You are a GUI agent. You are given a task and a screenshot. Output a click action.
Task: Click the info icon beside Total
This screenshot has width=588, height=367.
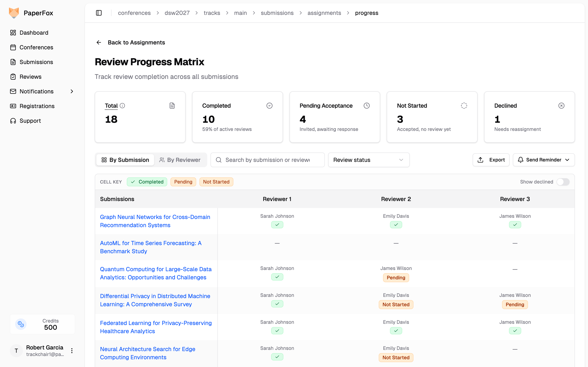122,106
